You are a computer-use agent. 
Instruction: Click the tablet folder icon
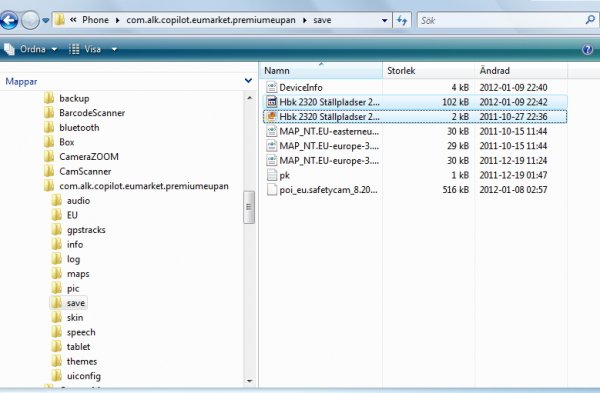56,346
